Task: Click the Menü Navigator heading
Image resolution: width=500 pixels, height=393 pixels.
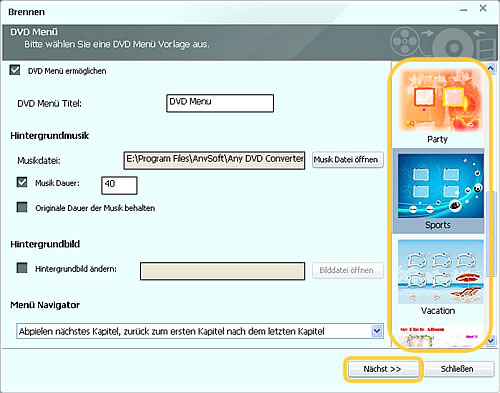Action: [x=45, y=305]
